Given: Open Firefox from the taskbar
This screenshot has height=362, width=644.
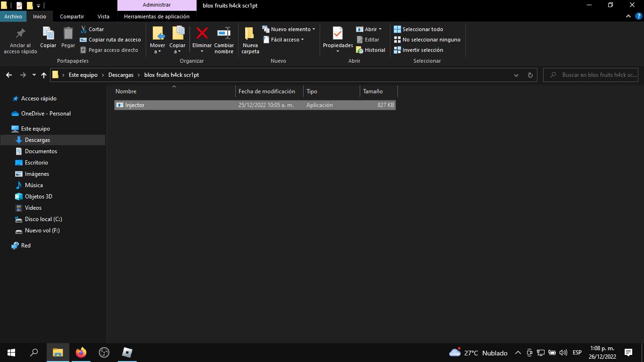Looking at the screenshot, I should (x=81, y=352).
